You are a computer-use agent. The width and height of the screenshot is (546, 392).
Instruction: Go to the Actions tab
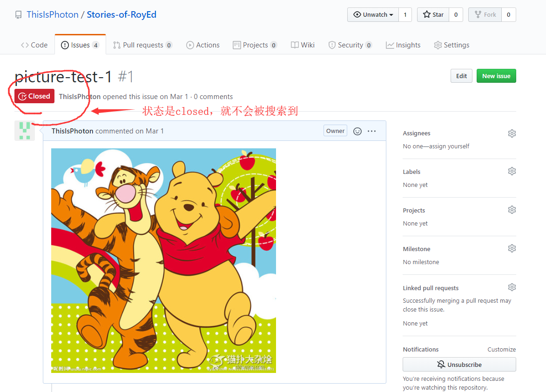203,45
